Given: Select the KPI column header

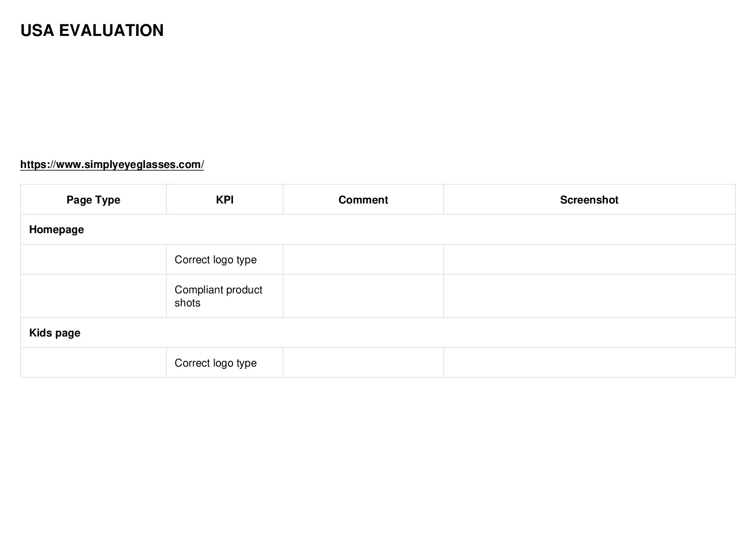Looking at the screenshot, I should (x=224, y=199).
